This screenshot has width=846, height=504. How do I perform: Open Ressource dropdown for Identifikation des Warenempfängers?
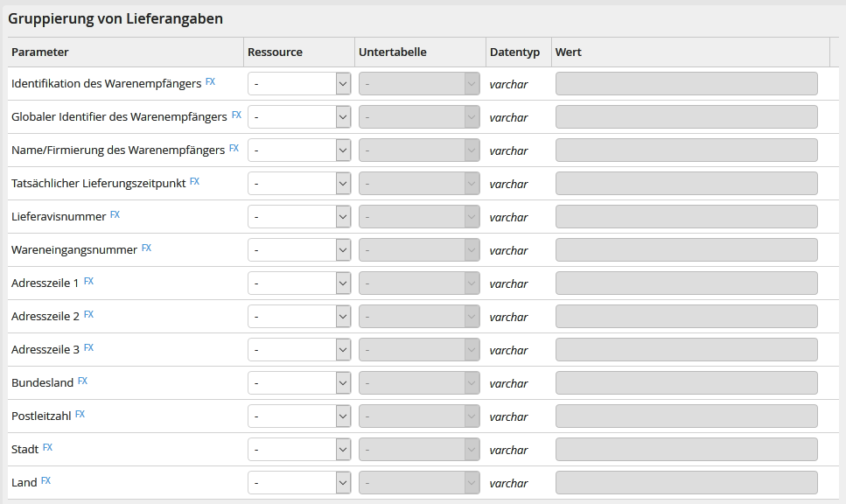tap(299, 84)
